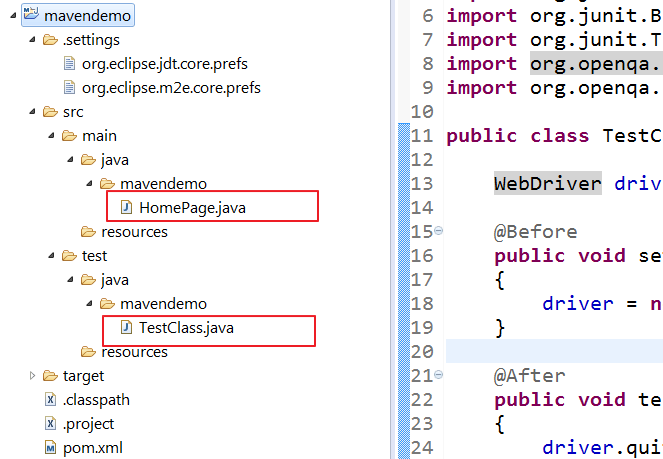
Task: Click 'public class' keyword on line 11
Action: tap(518, 137)
